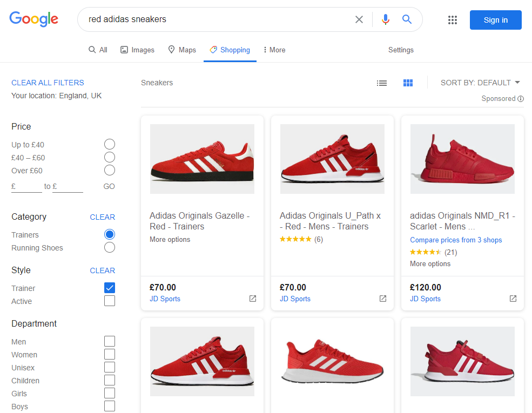532x413 pixels.
Task: Click Your location: England, UK text
Action: pos(56,96)
